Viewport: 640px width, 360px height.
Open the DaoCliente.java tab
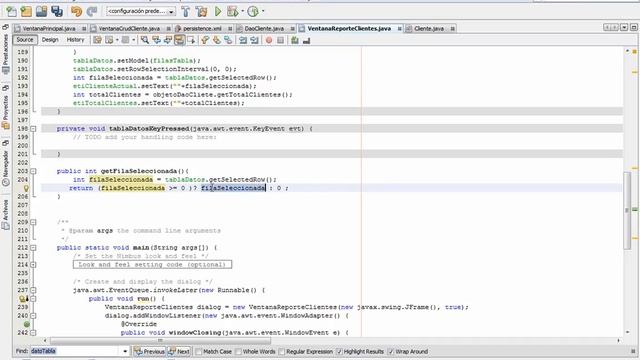tap(264, 29)
